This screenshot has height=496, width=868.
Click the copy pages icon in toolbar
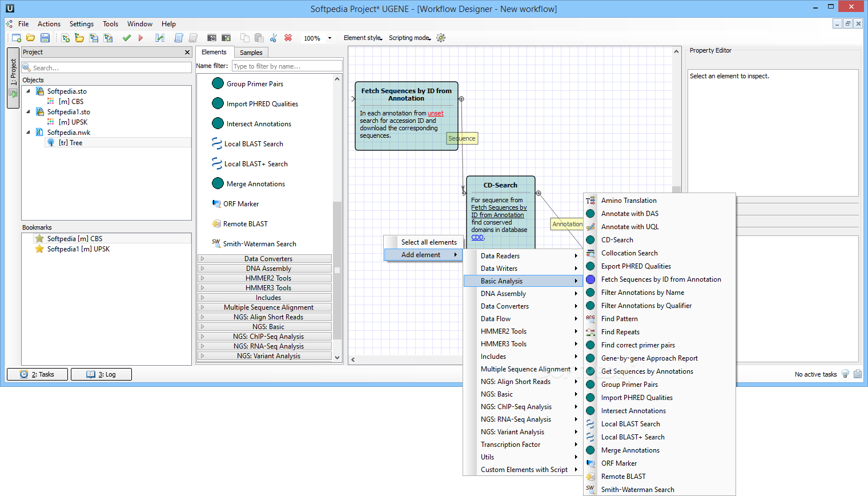245,38
